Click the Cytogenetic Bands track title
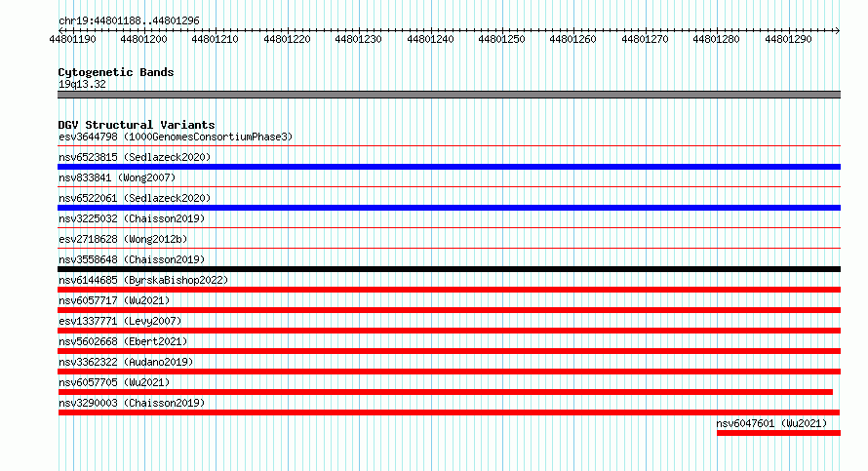Screen dimensions: 868x471 pyautogui.click(x=116, y=72)
